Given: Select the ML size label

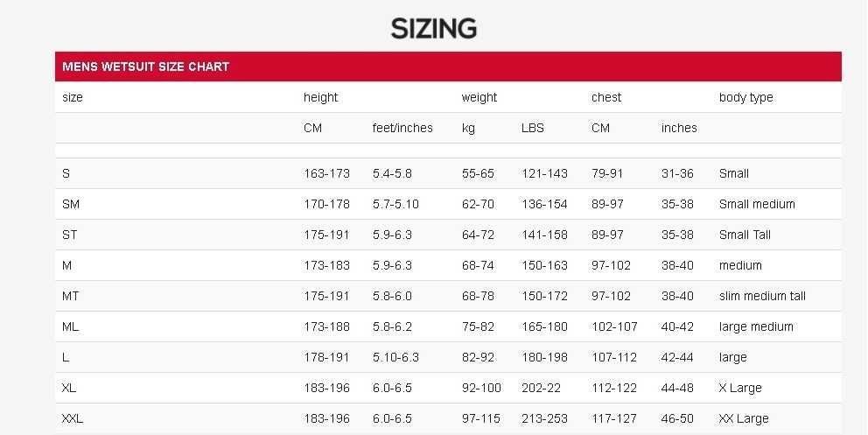Looking at the screenshot, I should point(71,326).
